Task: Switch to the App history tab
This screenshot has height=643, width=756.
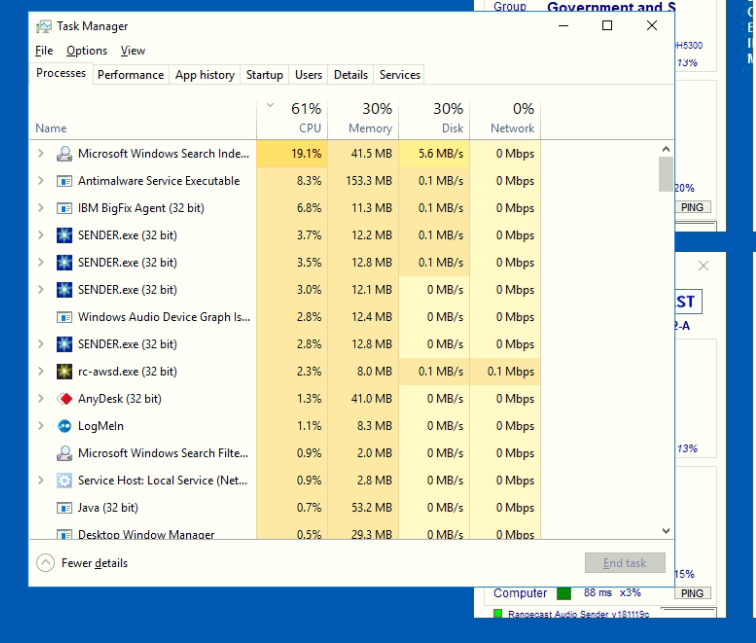Action: click(205, 75)
